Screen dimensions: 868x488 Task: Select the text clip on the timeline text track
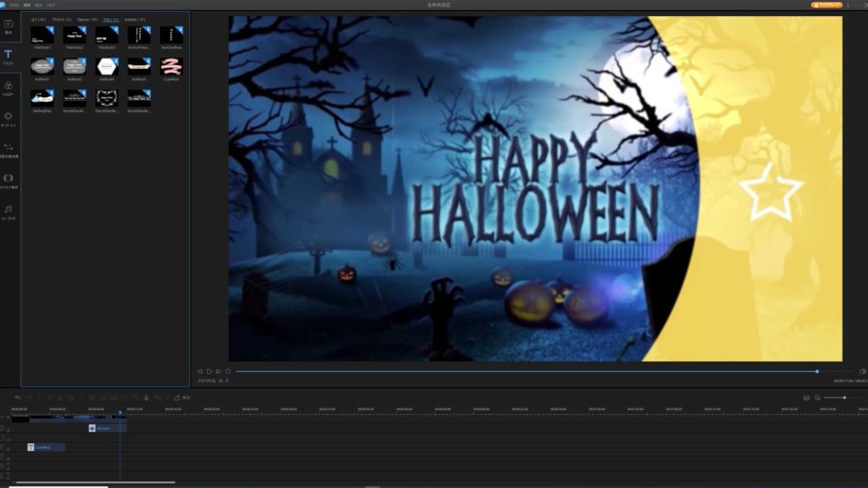point(46,447)
